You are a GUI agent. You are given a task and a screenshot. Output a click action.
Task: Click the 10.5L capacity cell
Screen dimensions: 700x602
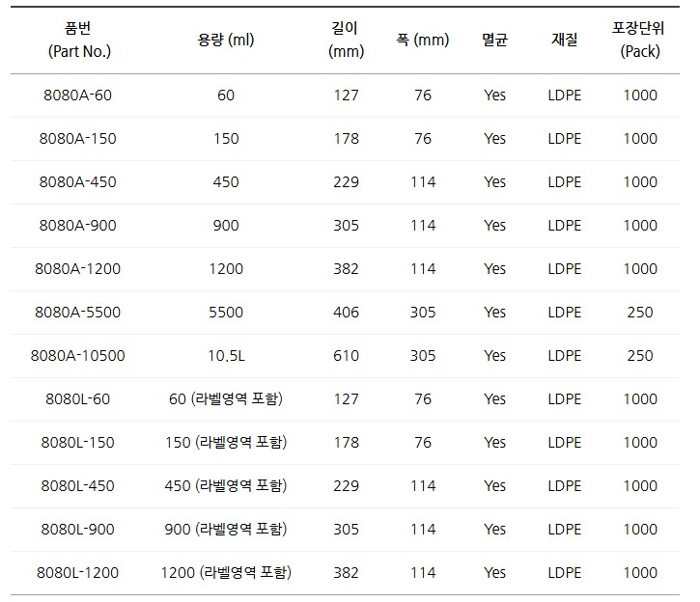pos(226,356)
